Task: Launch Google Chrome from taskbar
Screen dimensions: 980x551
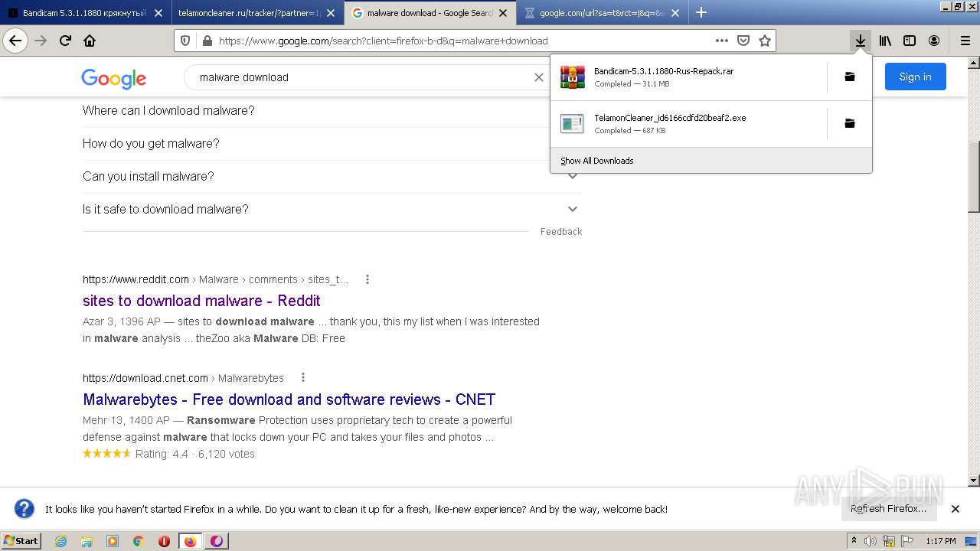Action: [139, 541]
